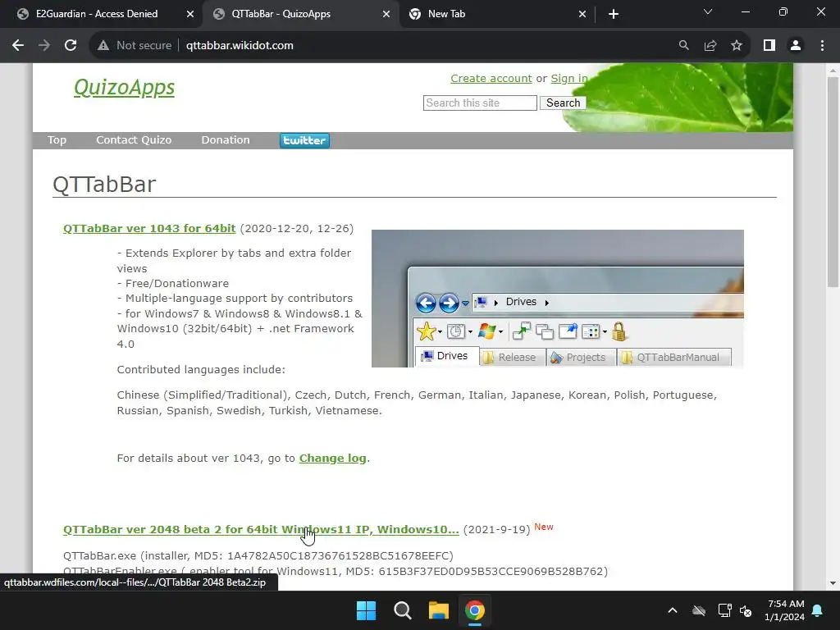840x630 pixels.
Task: Open the zoom magnifier icon in address bar
Action: (683, 46)
